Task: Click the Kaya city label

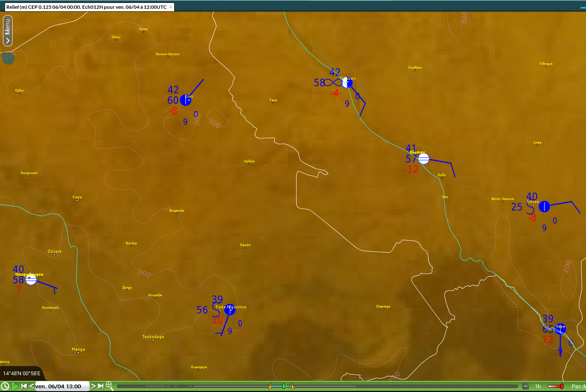Action: (77, 197)
